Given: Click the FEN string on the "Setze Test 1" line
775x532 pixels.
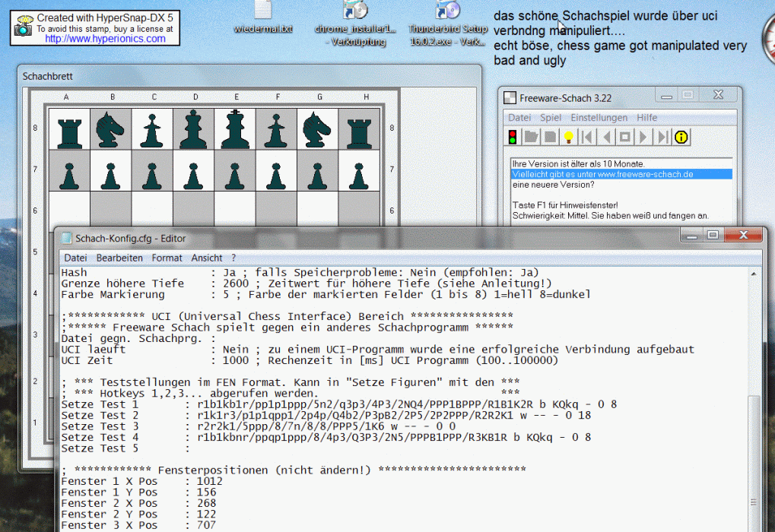Looking at the screenshot, I should (x=407, y=404).
